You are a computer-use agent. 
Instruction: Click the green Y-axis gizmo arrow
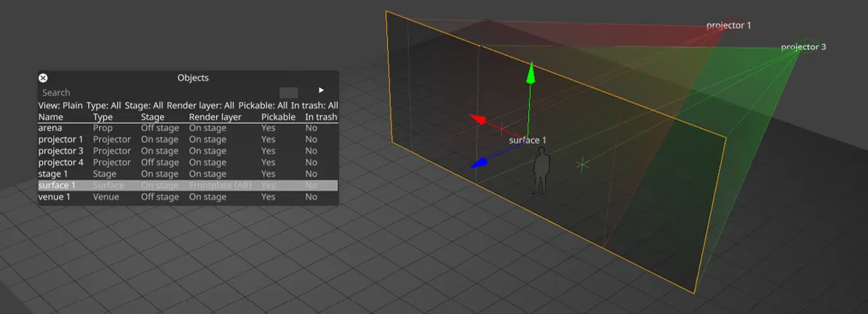(531, 73)
